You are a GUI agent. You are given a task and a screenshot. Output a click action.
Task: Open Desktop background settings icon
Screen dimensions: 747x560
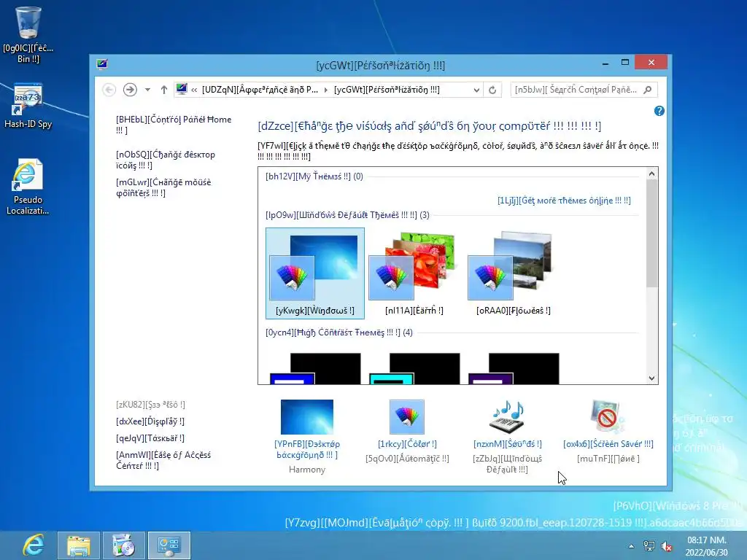[x=307, y=416]
